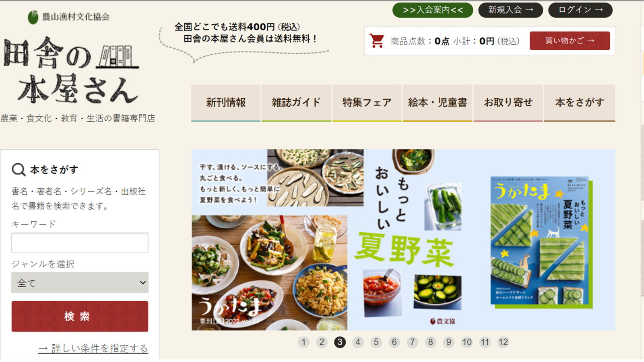Go to carousel slide 1

pos(303,342)
